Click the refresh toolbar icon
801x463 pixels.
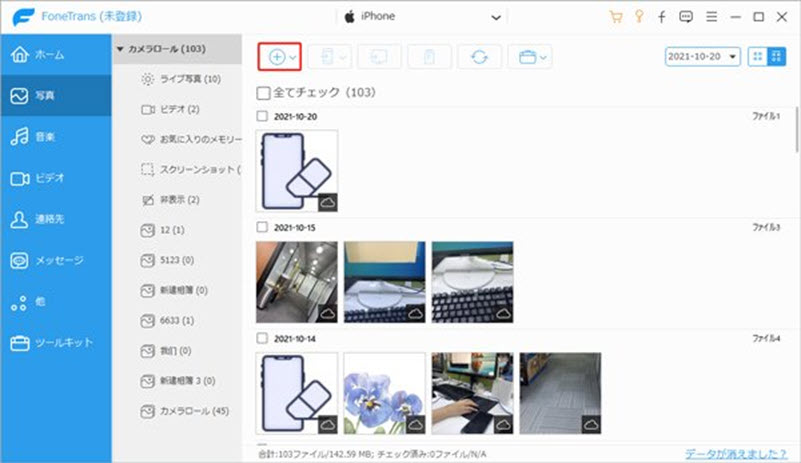point(479,57)
